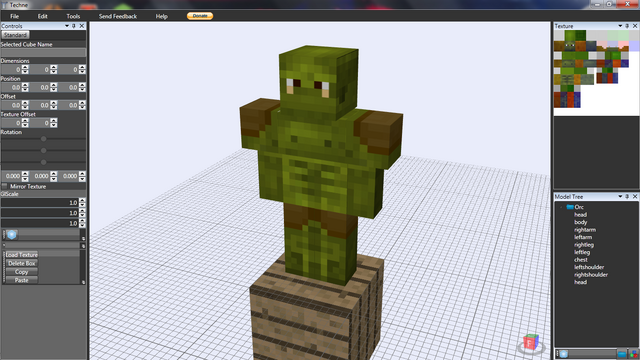Click the Paste button

click(22, 280)
